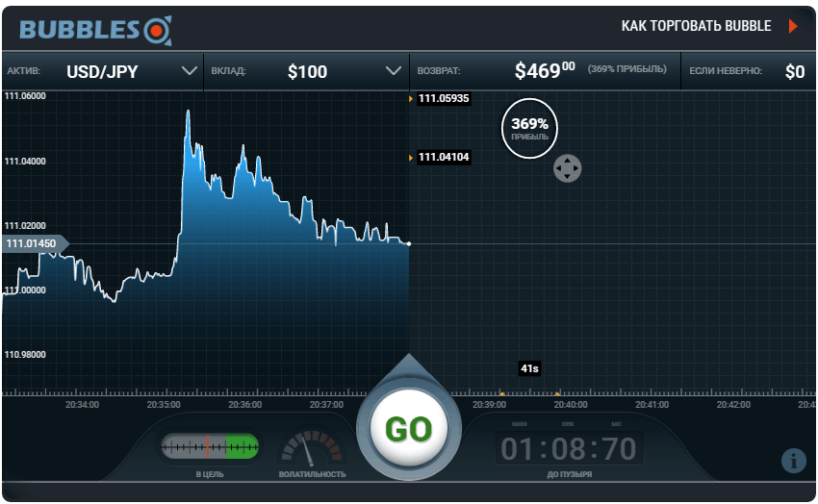The width and height of the screenshot is (818, 504).
Task: Click the white current price dot on the chart
Action: [x=409, y=243]
